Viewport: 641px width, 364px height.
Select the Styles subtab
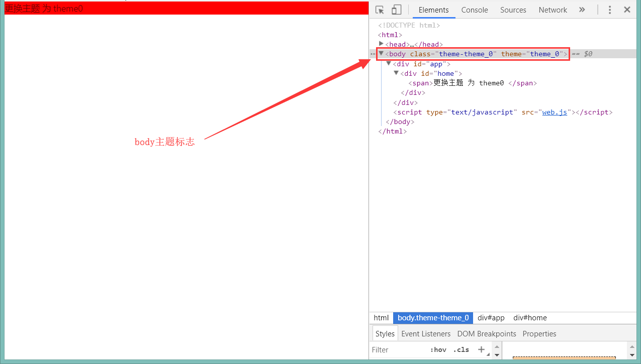pos(385,334)
